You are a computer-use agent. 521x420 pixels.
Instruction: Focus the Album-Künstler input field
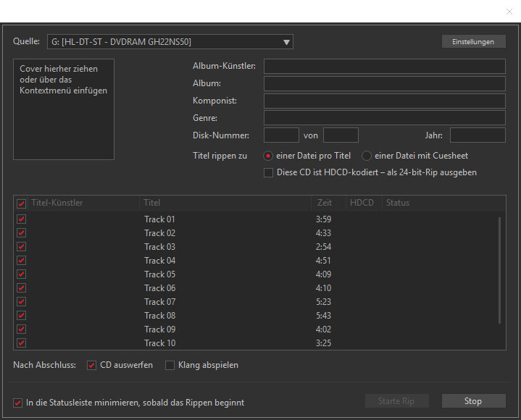[385, 66]
